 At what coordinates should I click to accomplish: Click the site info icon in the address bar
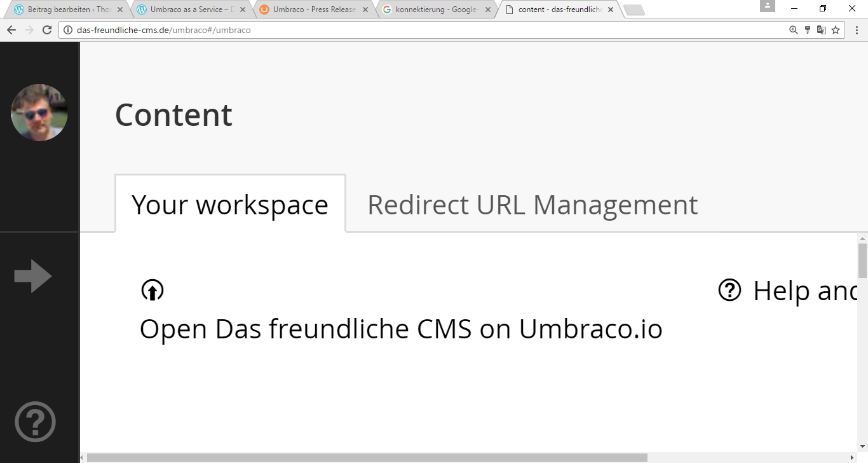[x=68, y=30]
